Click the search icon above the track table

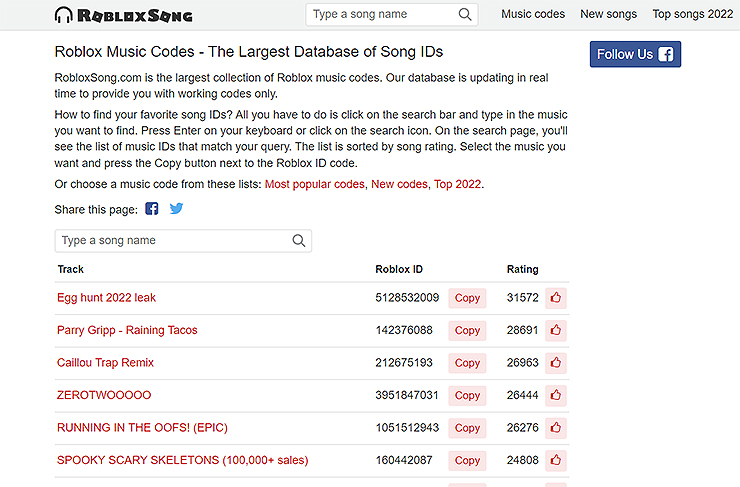299,241
